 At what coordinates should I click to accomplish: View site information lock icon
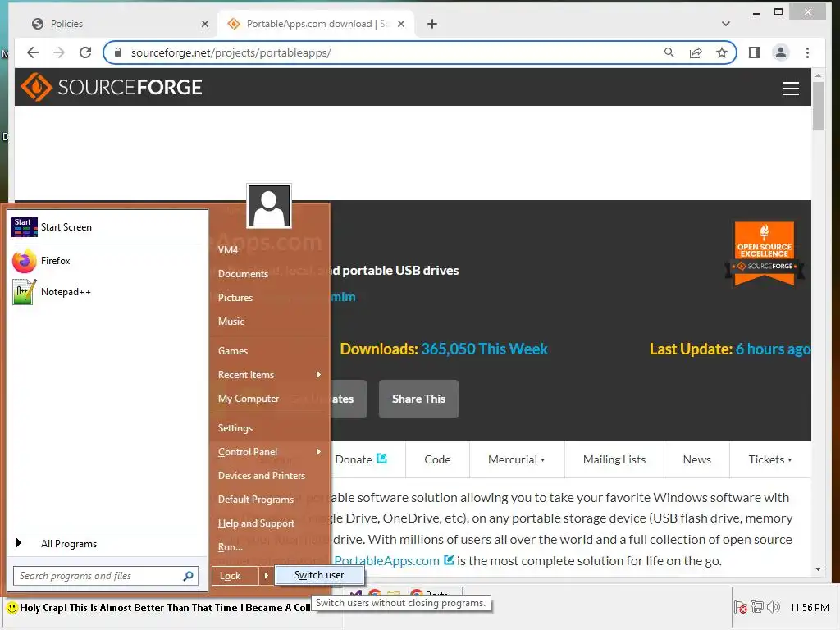[118, 52]
